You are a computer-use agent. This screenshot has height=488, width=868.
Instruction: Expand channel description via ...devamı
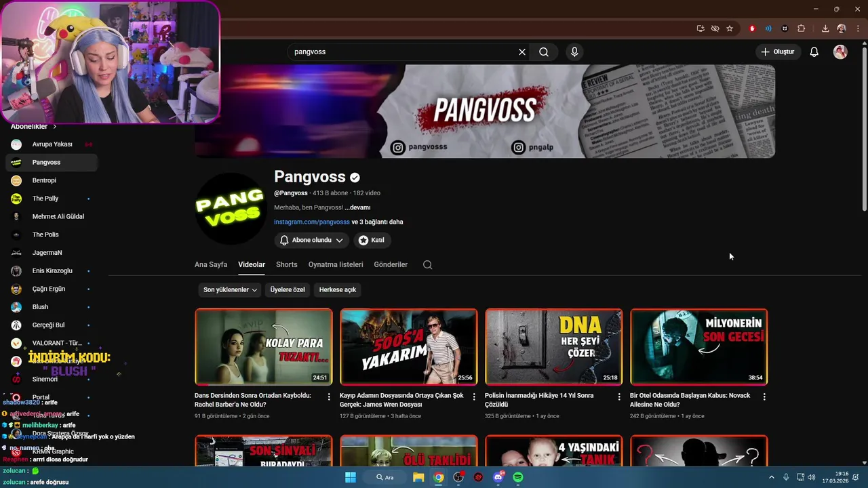point(357,207)
